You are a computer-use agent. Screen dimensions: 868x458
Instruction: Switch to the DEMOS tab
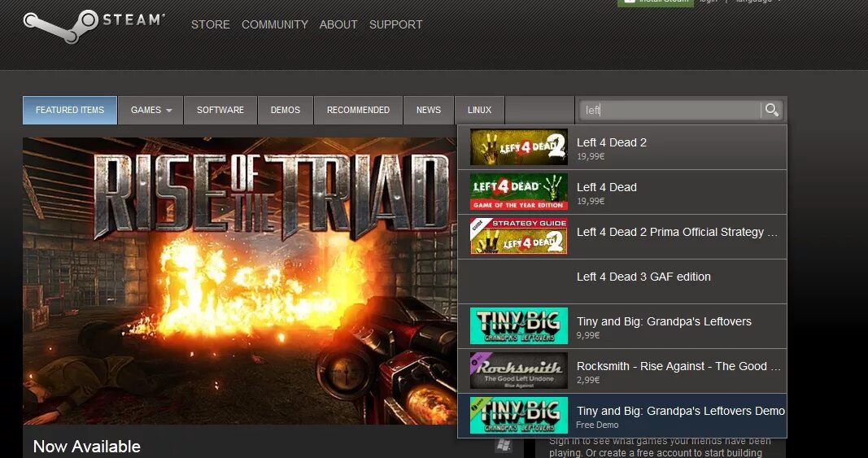pos(285,110)
